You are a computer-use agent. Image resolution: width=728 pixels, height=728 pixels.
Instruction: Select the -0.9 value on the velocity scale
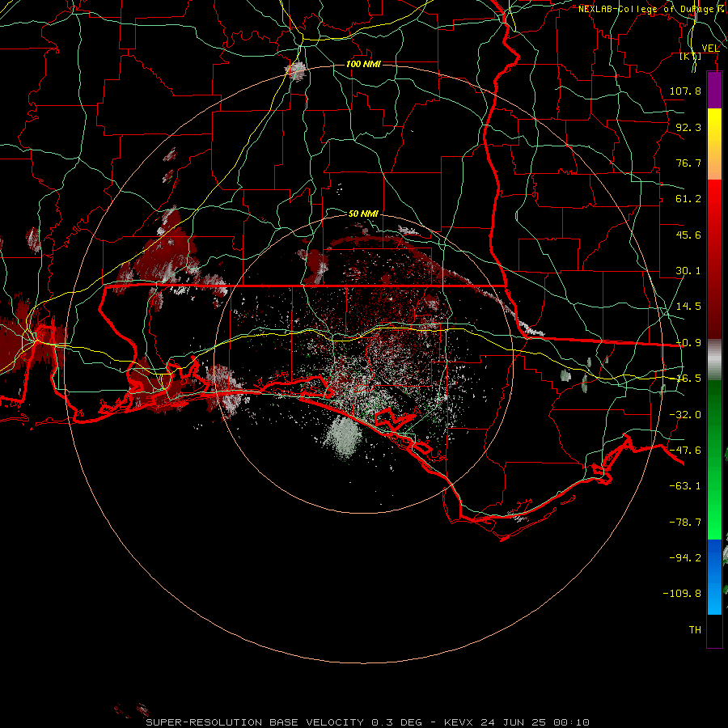tap(688, 343)
